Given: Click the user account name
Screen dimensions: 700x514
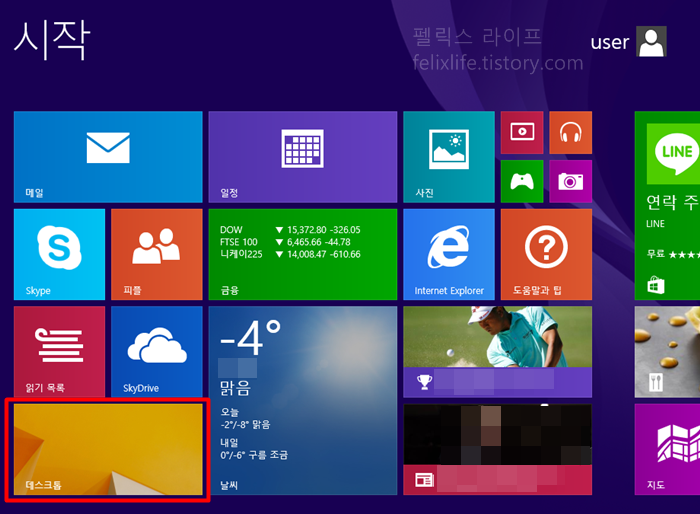Looking at the screenshot, I should point(609,42).
